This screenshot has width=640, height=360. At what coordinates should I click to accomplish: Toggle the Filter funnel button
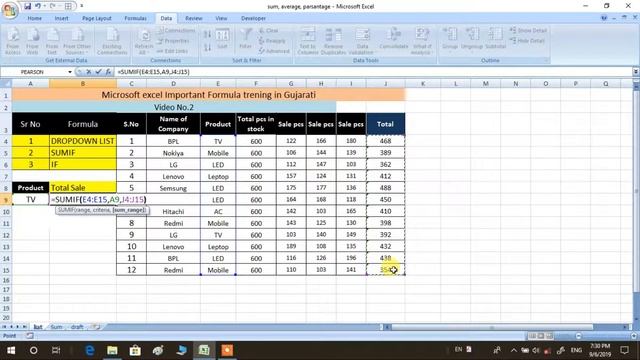click(246, 39)
